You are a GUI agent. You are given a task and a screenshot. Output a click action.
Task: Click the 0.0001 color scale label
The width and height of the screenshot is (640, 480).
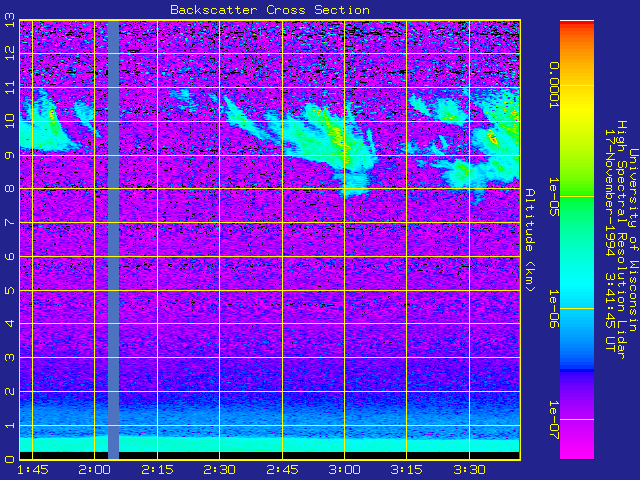(x=553, y=85)
